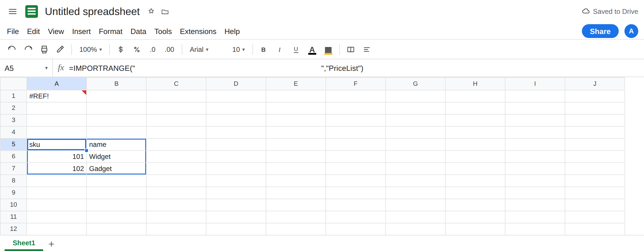
Task: Open the horizontal align tool
Action: click(x=367, y=50)
